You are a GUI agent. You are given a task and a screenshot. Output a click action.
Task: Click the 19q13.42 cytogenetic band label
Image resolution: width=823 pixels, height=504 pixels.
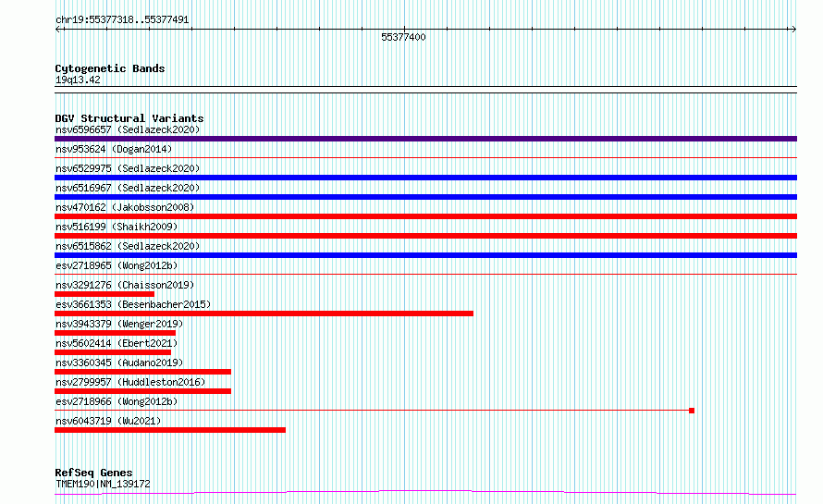pos(78,80)
